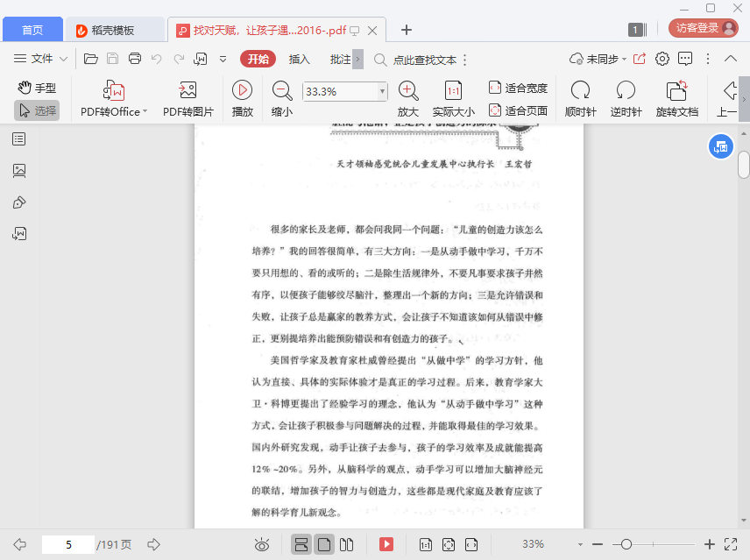Enable single page view
The height and width of the screenshot is (560, 750).
pos(324,544)
